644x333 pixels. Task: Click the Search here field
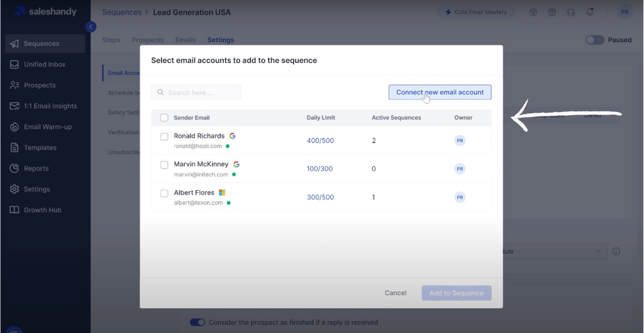(x=196, y=93)
